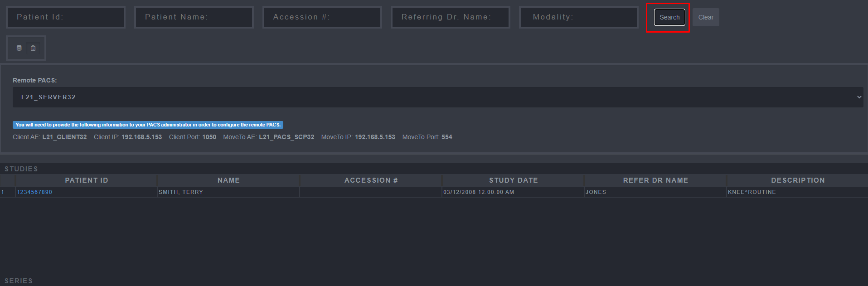Click the Search button
868x286 pixels.
tap(669, 17)
